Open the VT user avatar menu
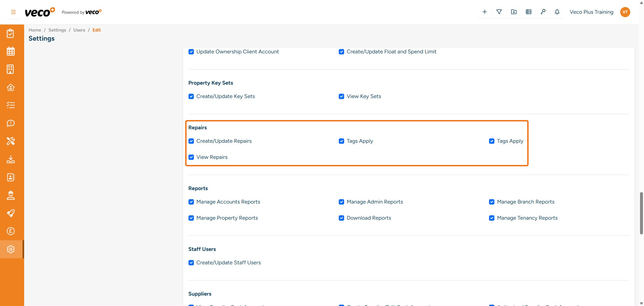Image resolution: width=644 pixels, height=306 pixels. 625,12
